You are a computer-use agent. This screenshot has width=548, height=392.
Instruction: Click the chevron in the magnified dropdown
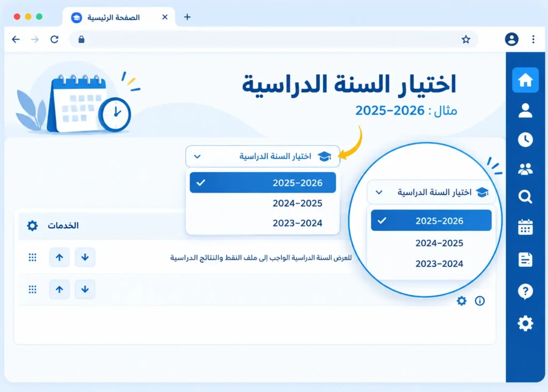click(x=379, y=192)
